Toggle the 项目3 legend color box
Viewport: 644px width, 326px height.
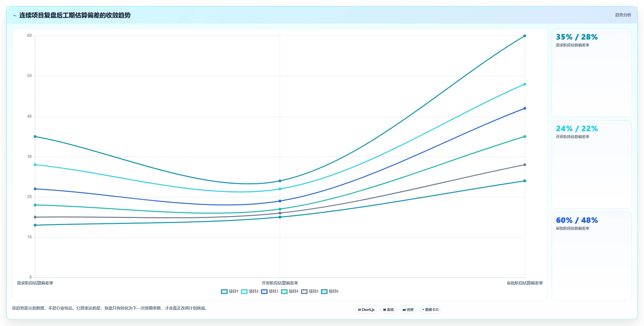264,292
